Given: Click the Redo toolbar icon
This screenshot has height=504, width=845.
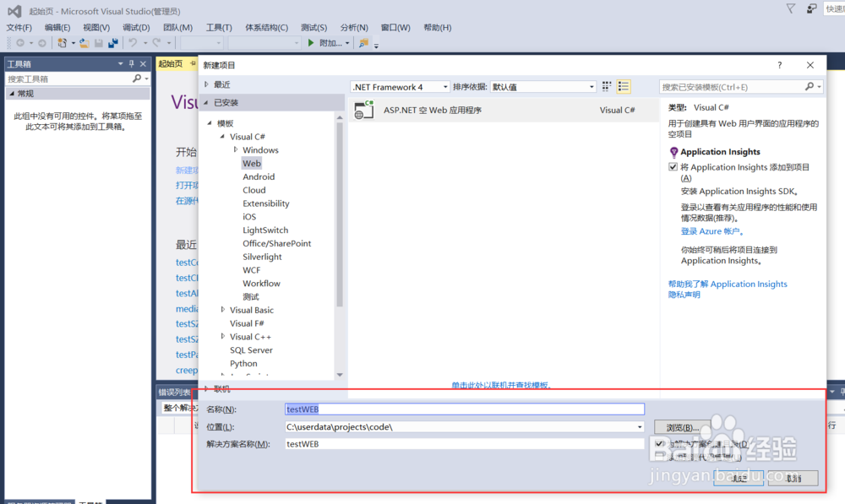Looking at the screenshot, I should pos(157,42).
